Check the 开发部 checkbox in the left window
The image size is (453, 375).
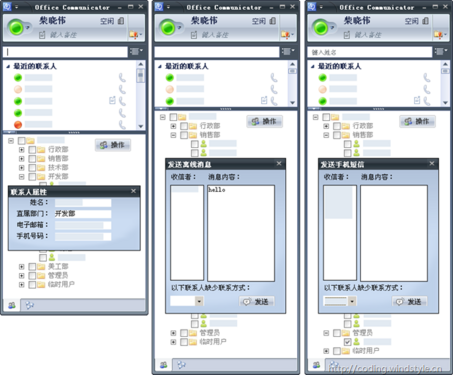pos(32,177)
